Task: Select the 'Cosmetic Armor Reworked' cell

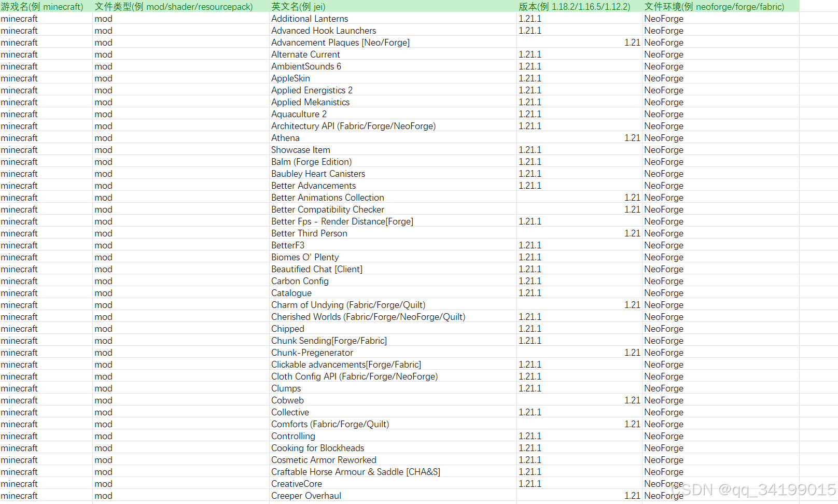Action: coord(393,460)
